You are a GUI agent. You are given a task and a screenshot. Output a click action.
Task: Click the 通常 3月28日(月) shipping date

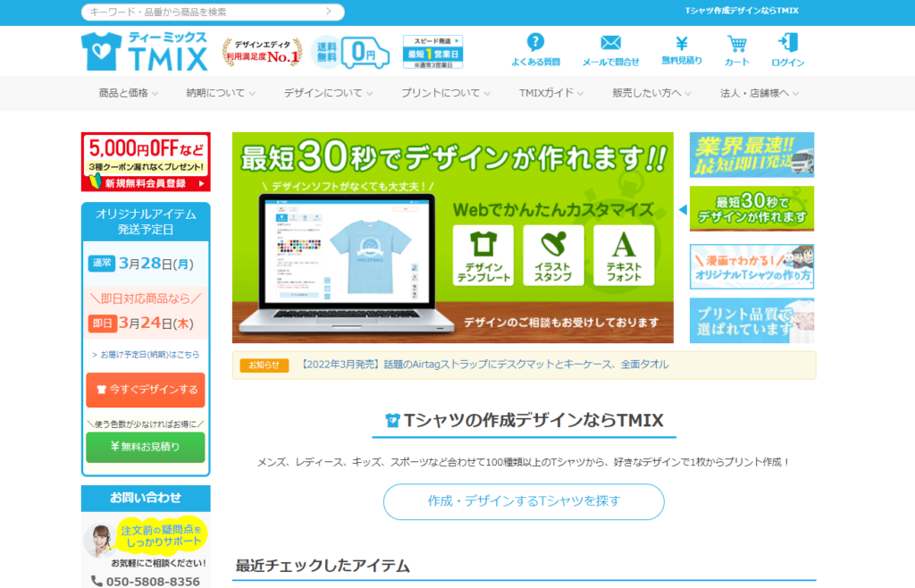tap(141, 264)
